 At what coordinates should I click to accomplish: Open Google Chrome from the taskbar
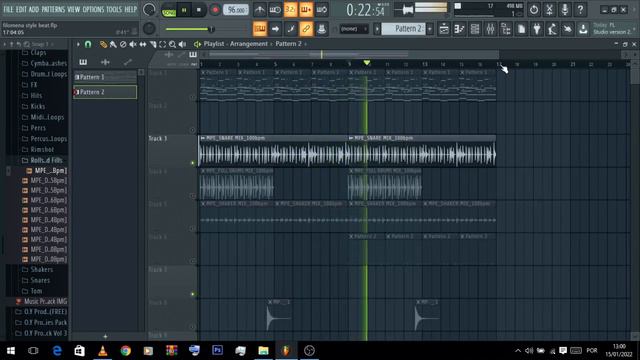(126, 351)
